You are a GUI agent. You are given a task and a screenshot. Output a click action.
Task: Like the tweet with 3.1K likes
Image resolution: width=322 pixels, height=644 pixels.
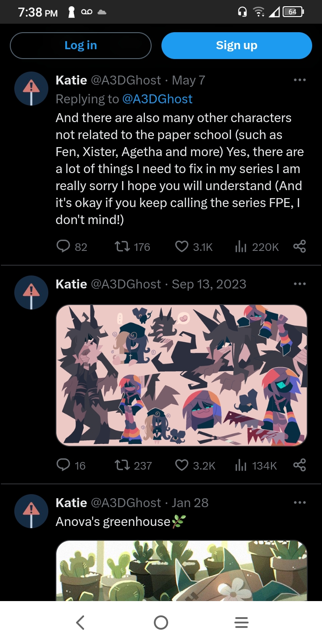tap(182, 246)
